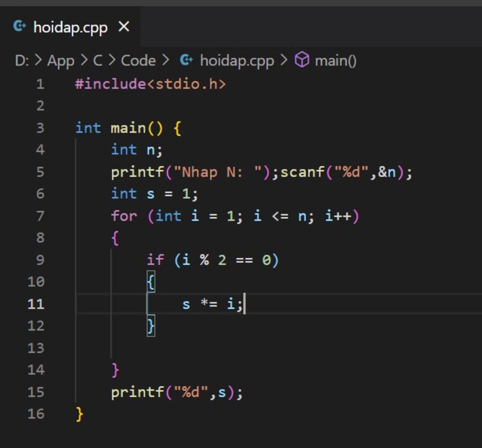The image size is (482, 448).
Task: Click the scanf call on line 5
Action: pos(346,172)
